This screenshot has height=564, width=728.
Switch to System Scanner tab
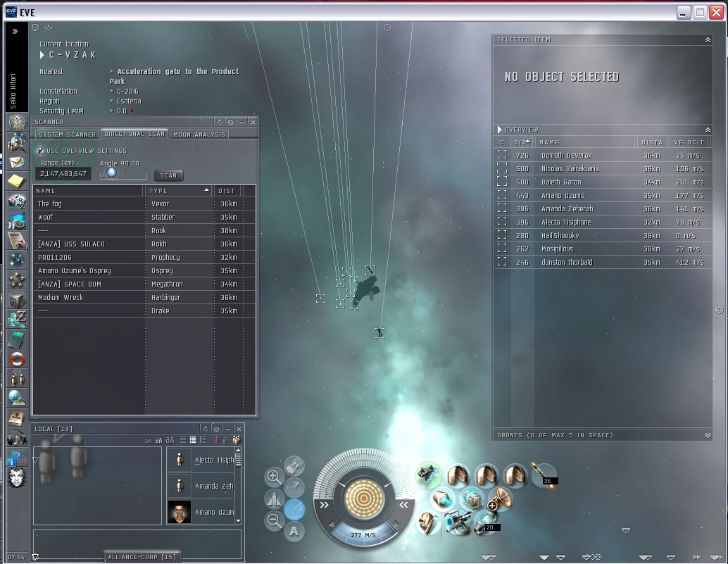[x=68, y=134]
